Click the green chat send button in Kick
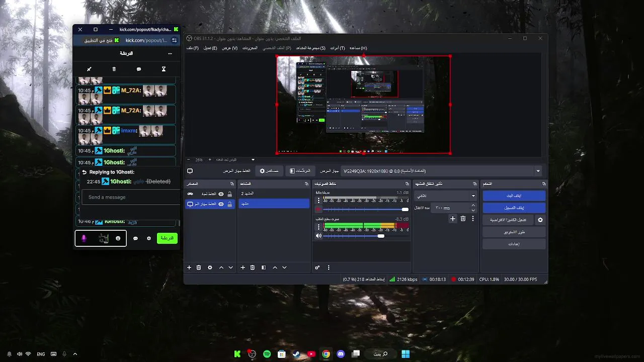Image resolution: width=644 pixels, height=362 pixels. (167, 238)
